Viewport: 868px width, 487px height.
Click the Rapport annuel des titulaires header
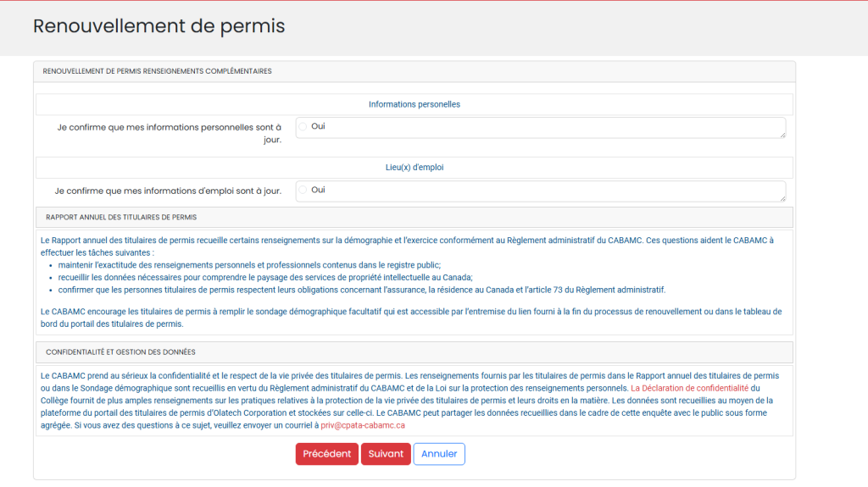click(121, 218)
